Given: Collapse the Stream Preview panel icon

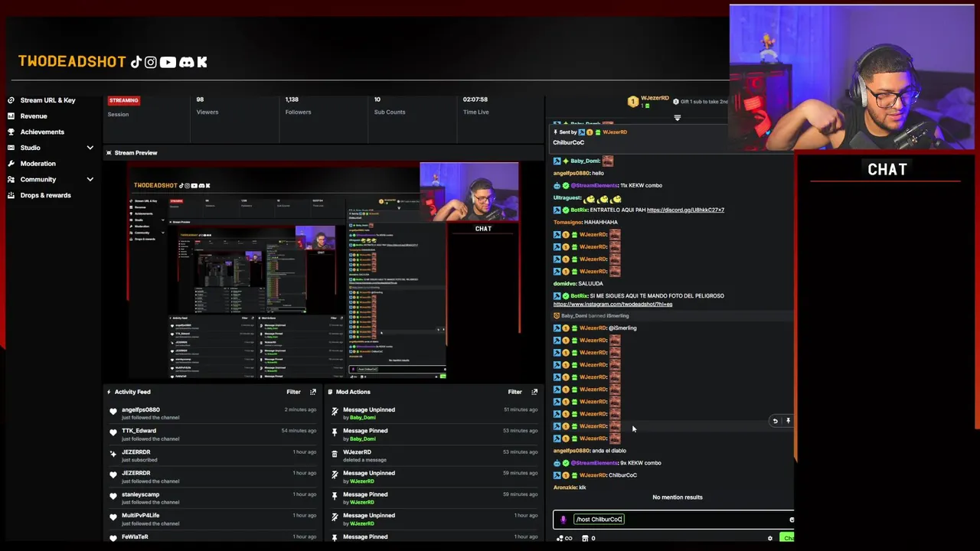Looking at the screenshot, I should click(x=109, y=153).
